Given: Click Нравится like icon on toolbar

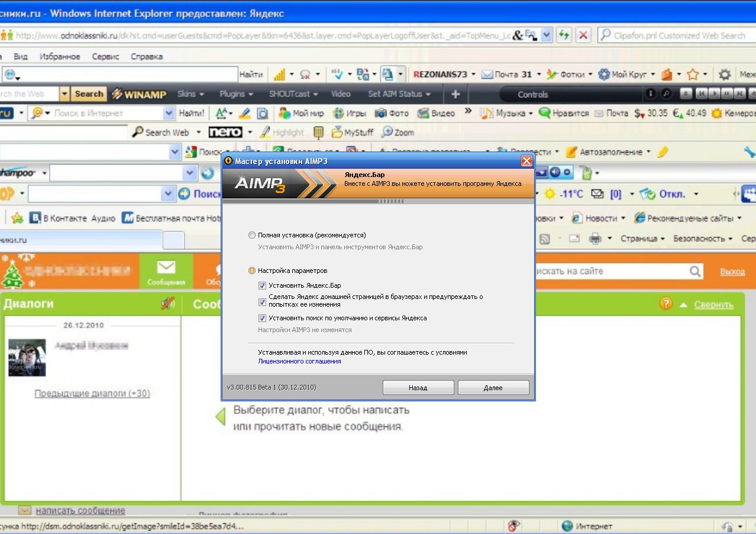Looking at the screenshot, I should tap(564, 113).
